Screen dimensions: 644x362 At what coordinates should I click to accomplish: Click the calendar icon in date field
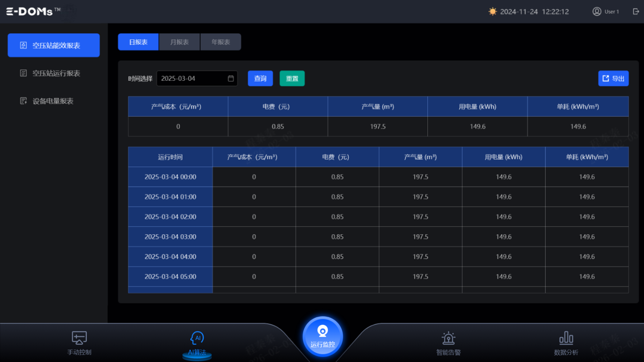coord(231,79)
